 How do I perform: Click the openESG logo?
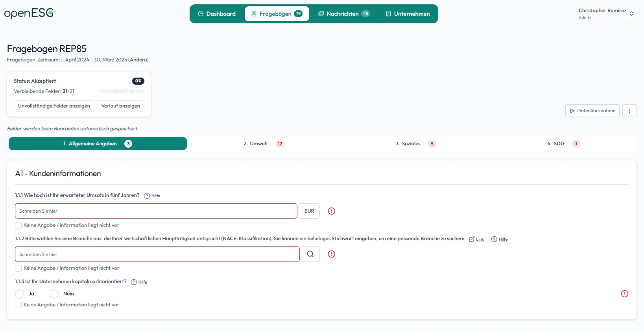pos(29,13)
